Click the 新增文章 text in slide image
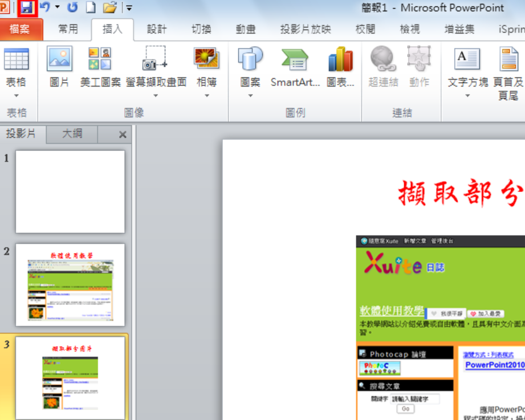525x420 pixels. 415,241
